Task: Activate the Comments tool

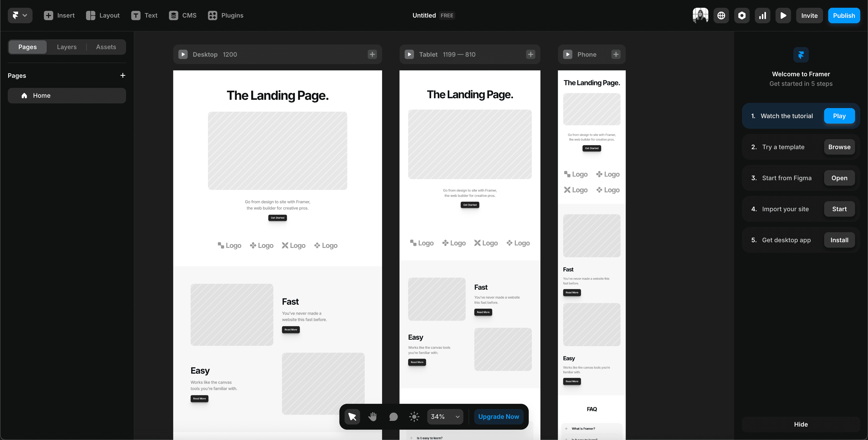Action: click(x=393, y=416)
